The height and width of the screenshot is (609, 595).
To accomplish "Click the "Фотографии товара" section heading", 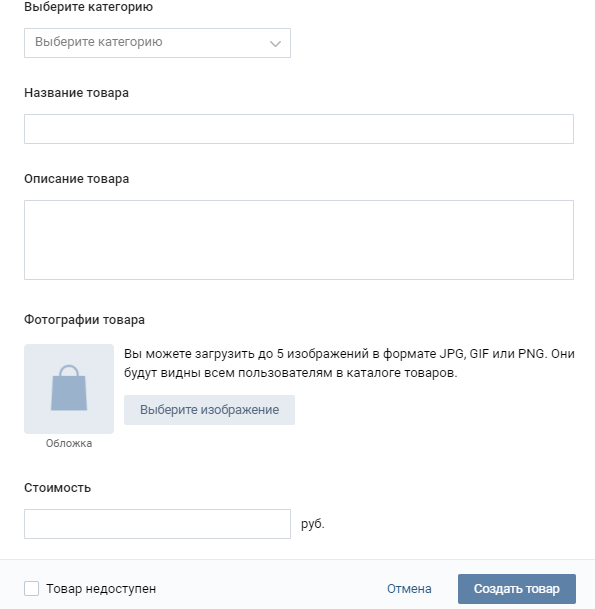I will coord(84,320).
